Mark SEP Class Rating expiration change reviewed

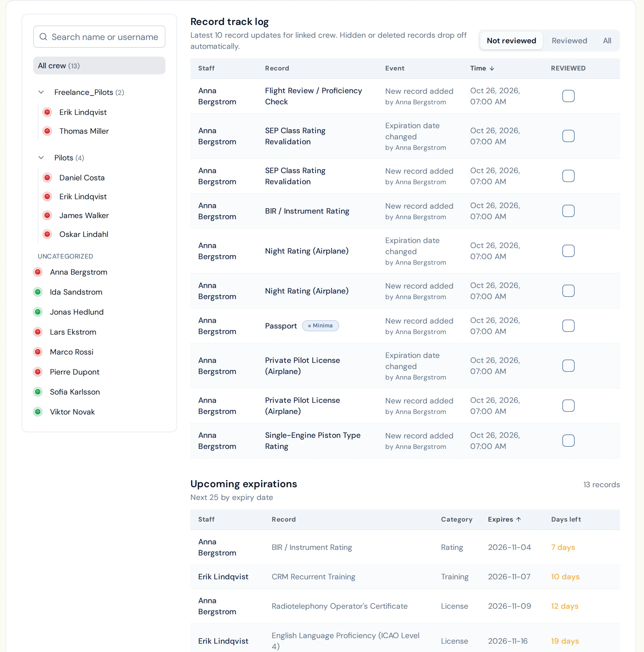(x=568, y=136)
